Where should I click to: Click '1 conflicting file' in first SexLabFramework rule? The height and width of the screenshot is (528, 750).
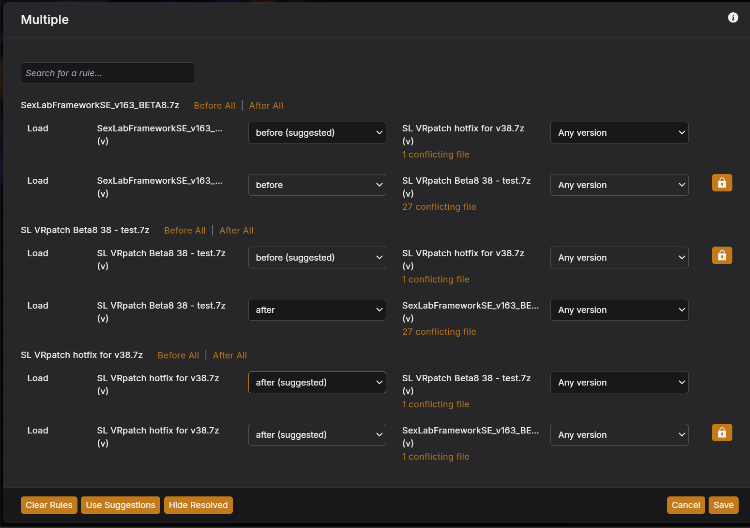436,154
